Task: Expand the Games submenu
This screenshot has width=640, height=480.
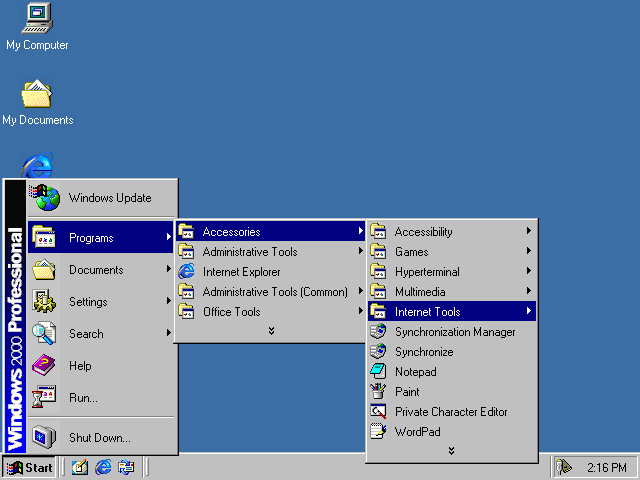Action: (411, 252)
